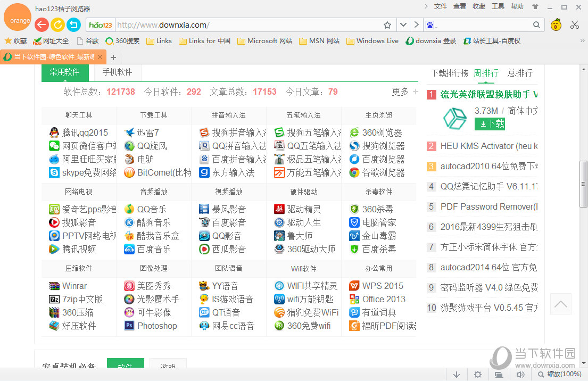The width and height of the screenshot is (588, 381).
Task: Click the 360浏览器 icon
Action: 354,132
